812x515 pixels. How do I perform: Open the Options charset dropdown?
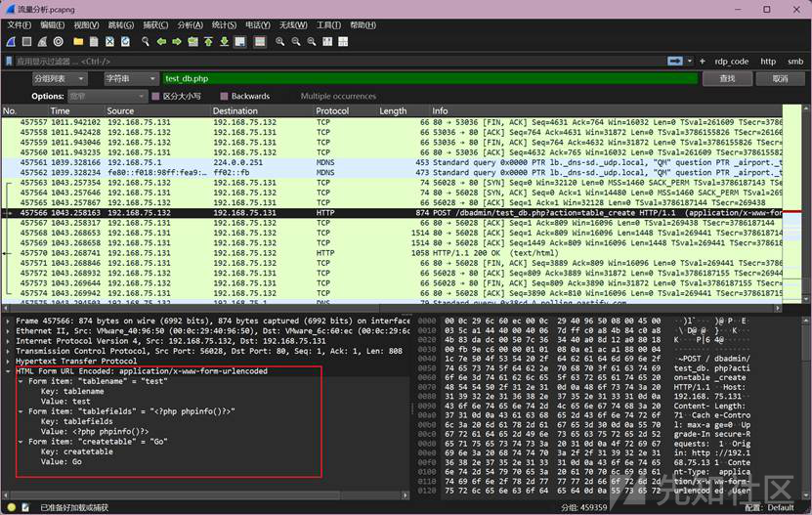(107, 96)
